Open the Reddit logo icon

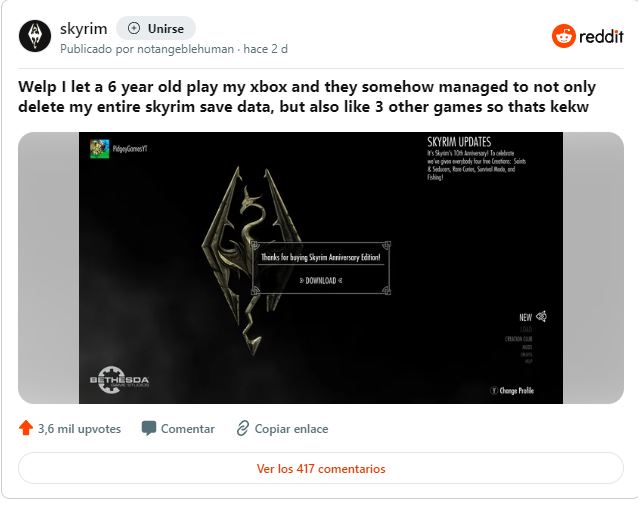point(564,36)
